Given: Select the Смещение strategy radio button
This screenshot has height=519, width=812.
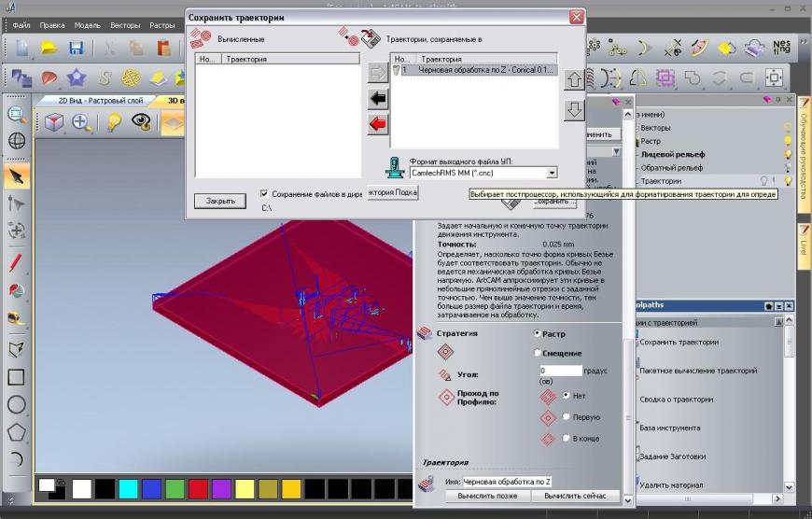Looking at the screenshot, I should tap(537, 353).
